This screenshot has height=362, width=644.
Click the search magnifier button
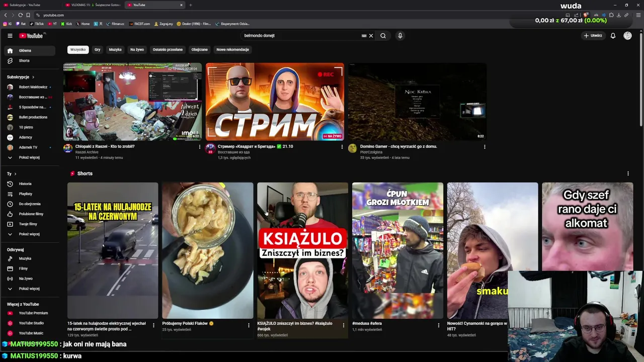[383, 36]
